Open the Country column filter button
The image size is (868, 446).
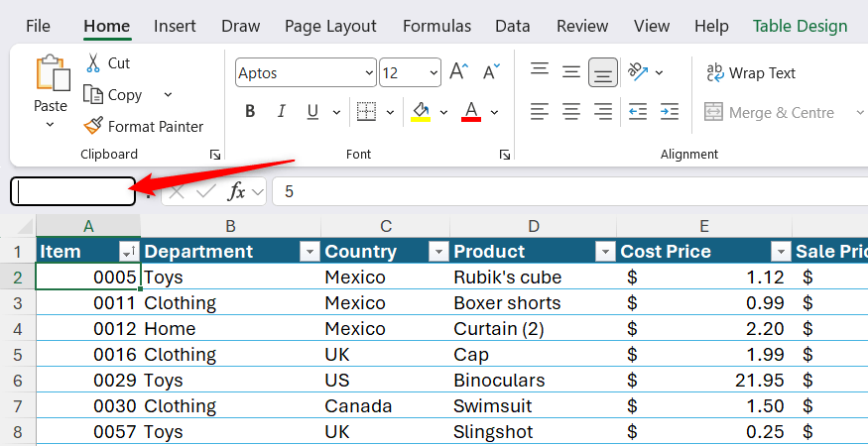438,252
